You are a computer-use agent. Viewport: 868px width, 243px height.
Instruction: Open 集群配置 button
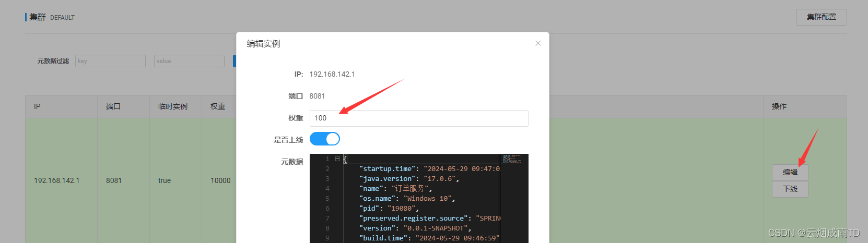click(821, 17)
